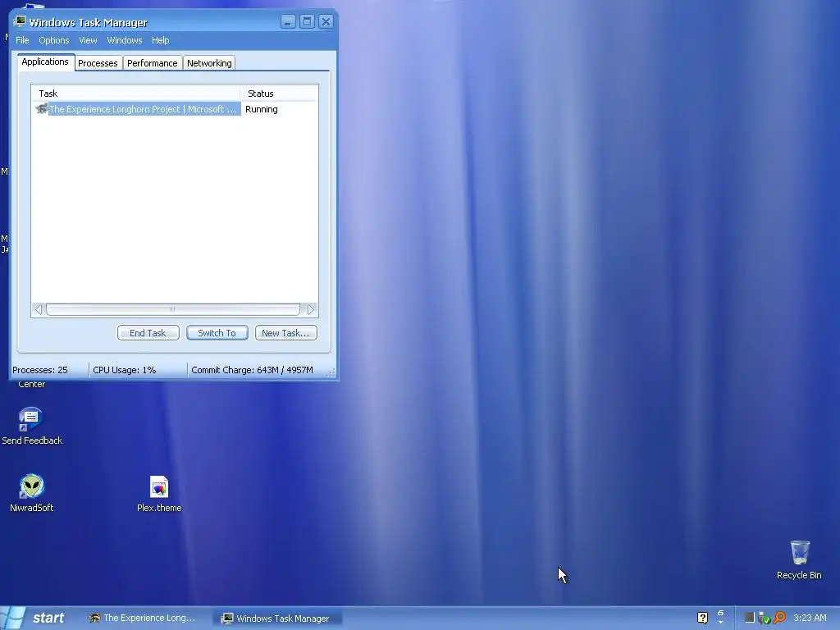Click the Commit Charge status entry

[x=253, y=370]
